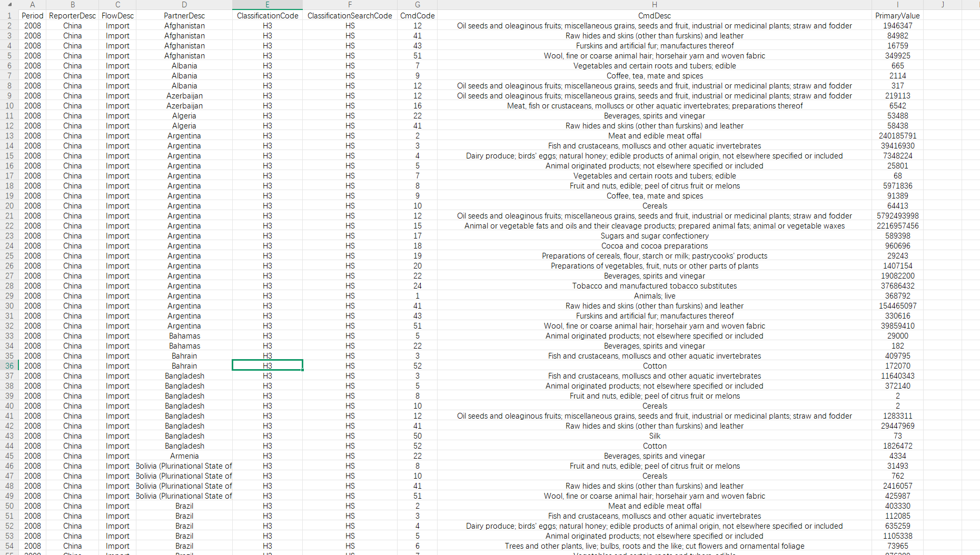Select row 54 header

click(9, 546)
